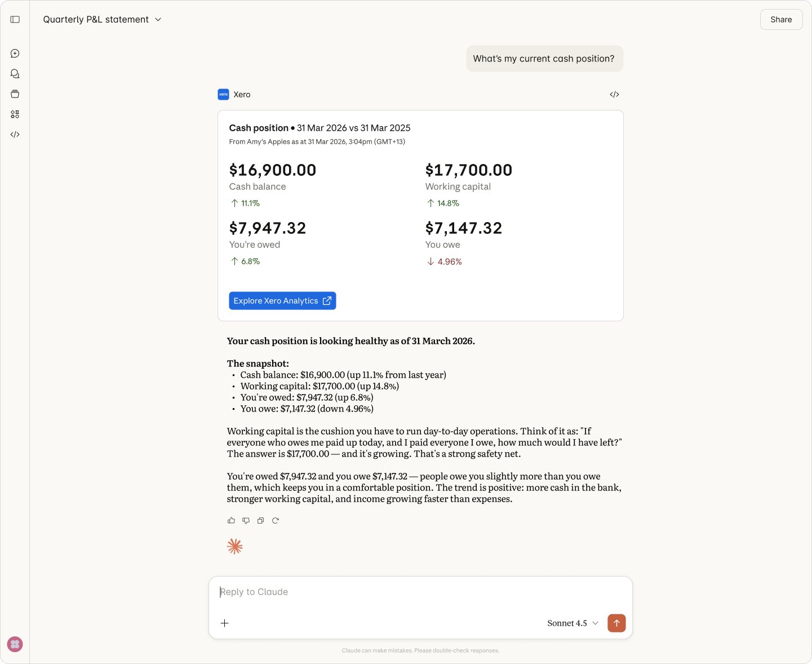The height and width of the screenshot is (664, 812).
Task: Click the Xero logo above the widget
Action: (x=223, y=95)
